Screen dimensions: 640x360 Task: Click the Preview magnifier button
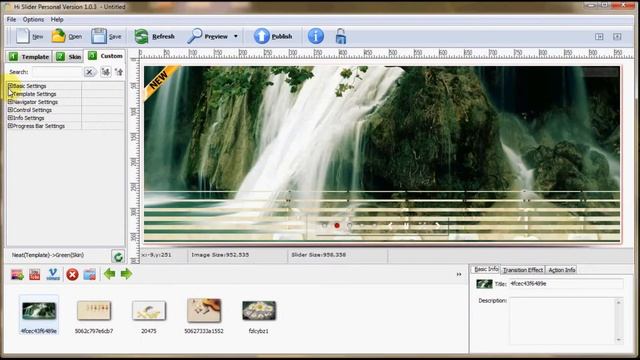207,36
